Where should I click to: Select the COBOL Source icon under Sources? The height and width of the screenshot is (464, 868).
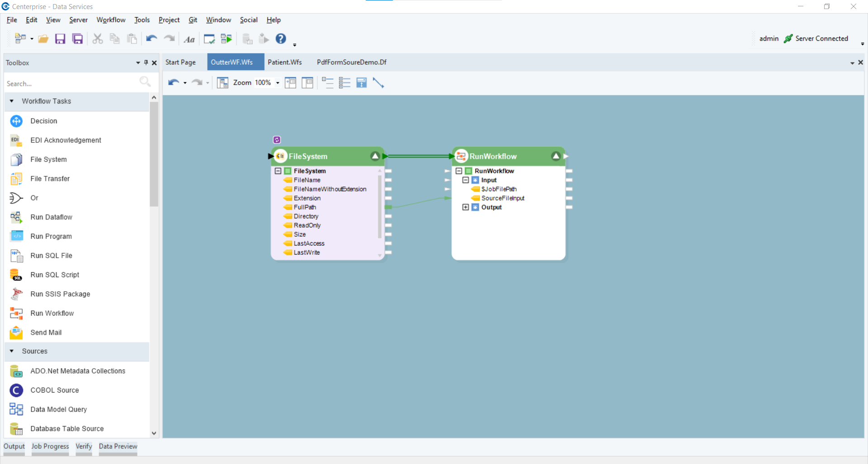click(16, 390)
